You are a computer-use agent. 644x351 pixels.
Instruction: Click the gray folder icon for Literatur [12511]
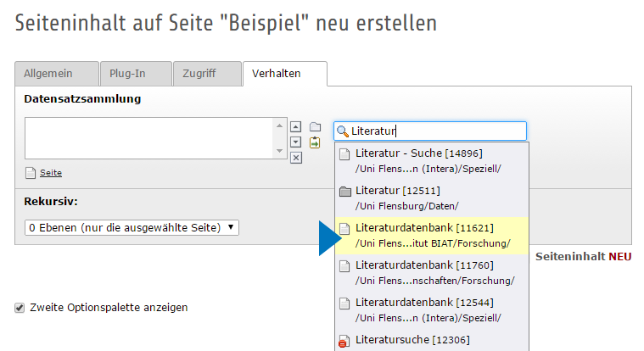click(344, 192)
